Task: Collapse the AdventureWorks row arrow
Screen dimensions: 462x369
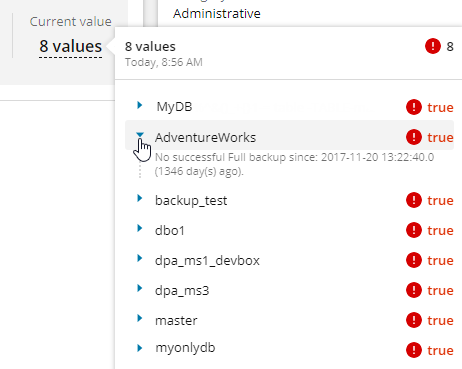Action: pyautogui.click(x=140, y=135)
